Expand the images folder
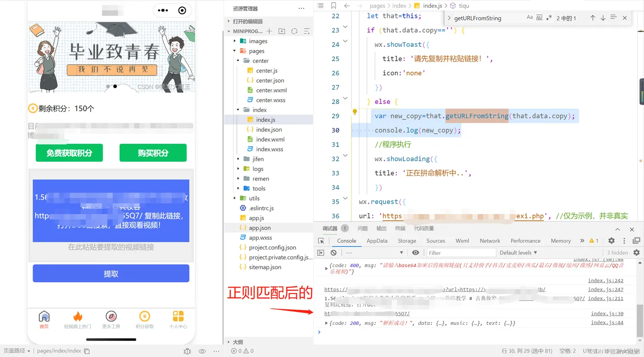The width and height of the screenshot is (644, 357). point(269,41)
